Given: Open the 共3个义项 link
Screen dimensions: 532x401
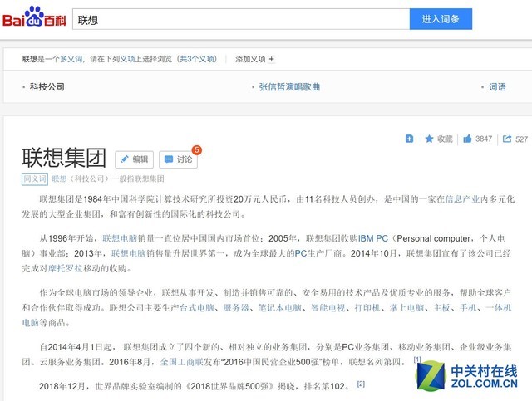Looking at the screenshot, I should click(x=198, y=59).
